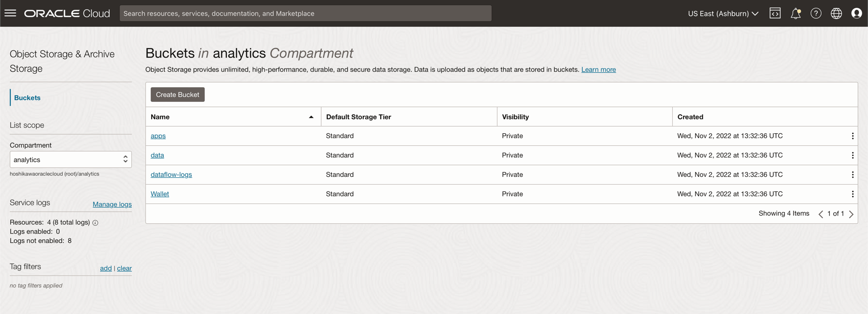Click the help question mark icon
This screenshot has height=314, width=868.
coord(816,13)
